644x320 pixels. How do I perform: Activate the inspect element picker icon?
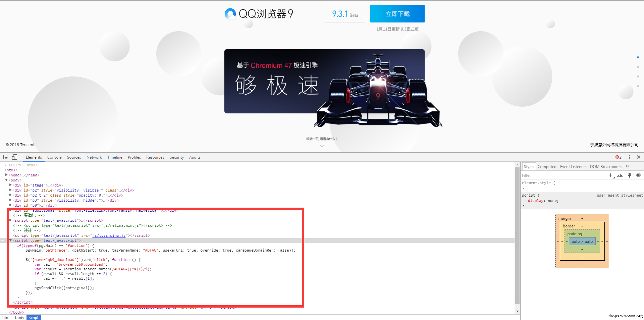pyautogui.click(x=5, y=157)
